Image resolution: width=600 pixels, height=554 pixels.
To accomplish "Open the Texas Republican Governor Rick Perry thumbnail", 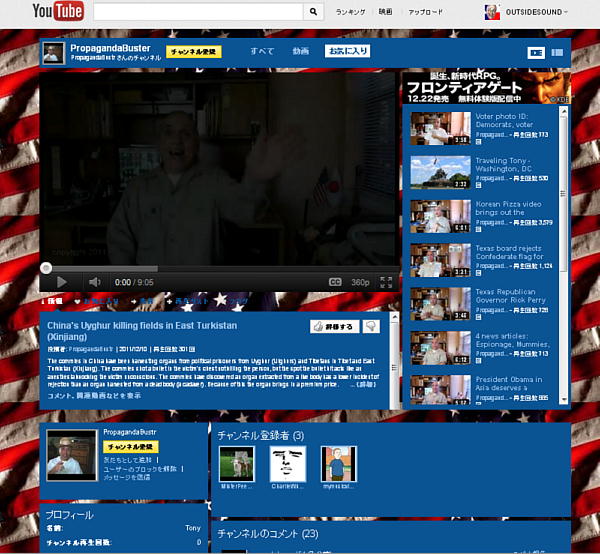I will tap(440, 304).
